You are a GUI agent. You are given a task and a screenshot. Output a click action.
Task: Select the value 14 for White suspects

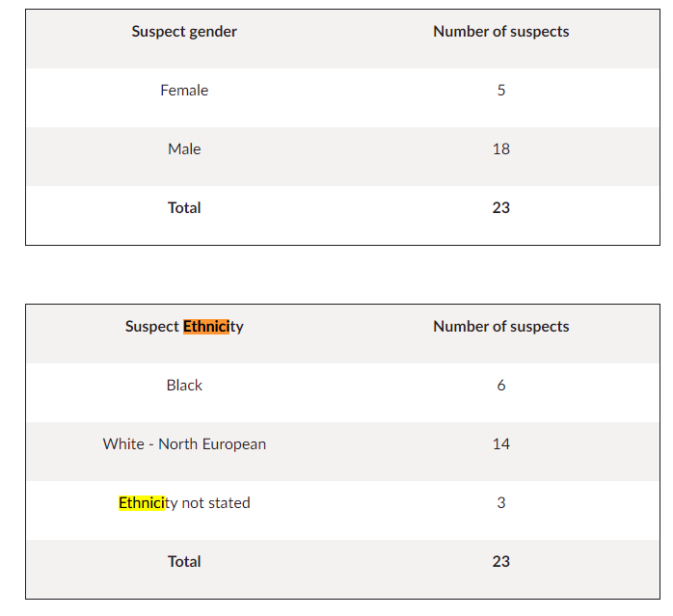coord(500,444)
